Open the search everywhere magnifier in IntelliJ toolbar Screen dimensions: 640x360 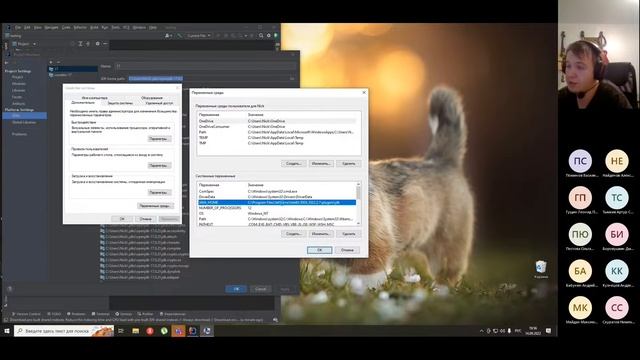point(261,36)
